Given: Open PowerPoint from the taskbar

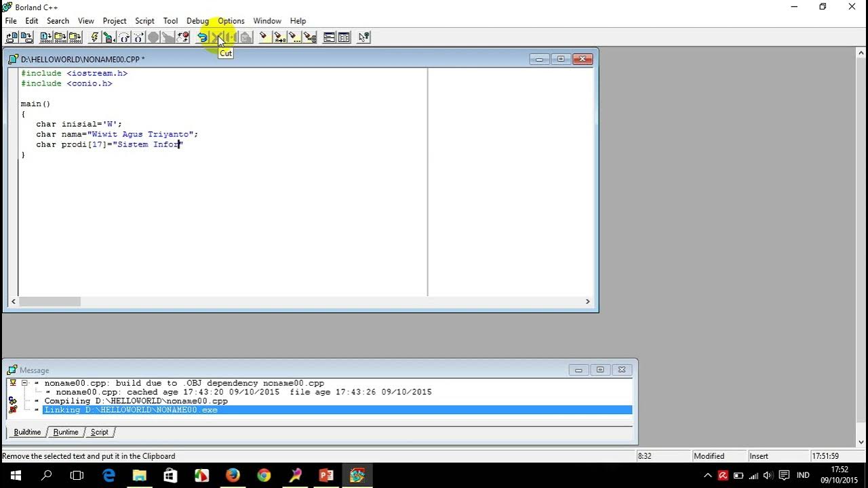Looking at the screenshot, I should pos(326,475).
